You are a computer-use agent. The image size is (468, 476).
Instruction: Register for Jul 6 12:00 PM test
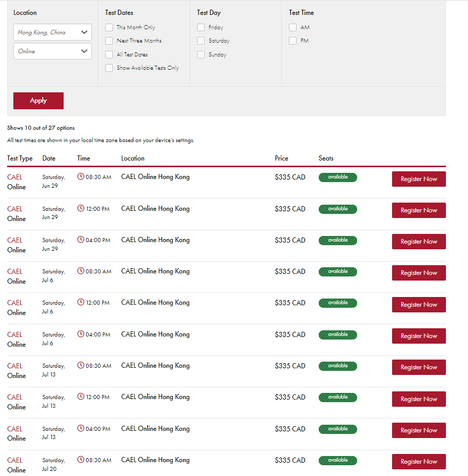[x=419, y=305]
